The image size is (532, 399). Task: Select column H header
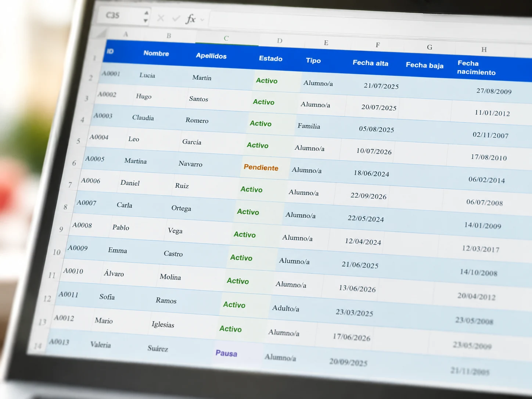click(x=484, y=49)
